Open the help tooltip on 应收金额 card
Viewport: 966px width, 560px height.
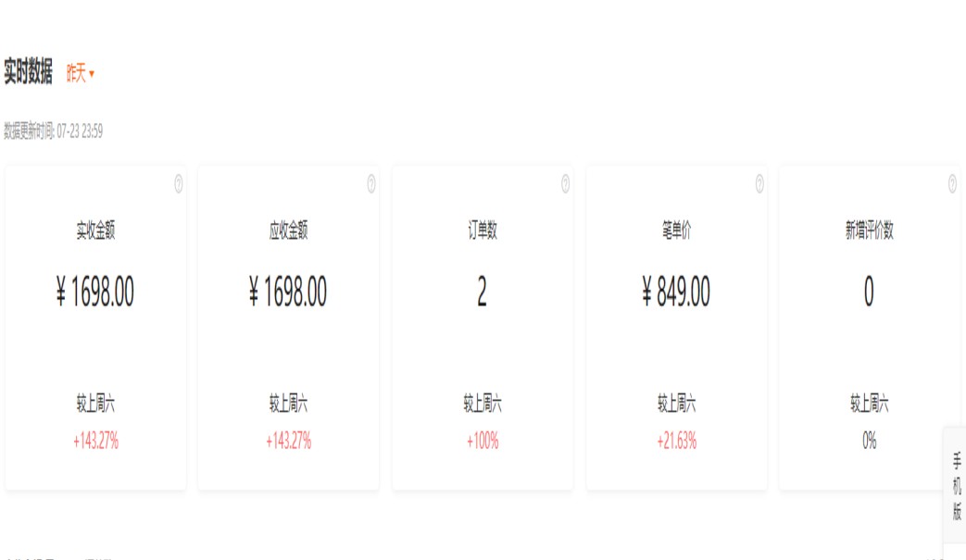(x=371, y=184)
